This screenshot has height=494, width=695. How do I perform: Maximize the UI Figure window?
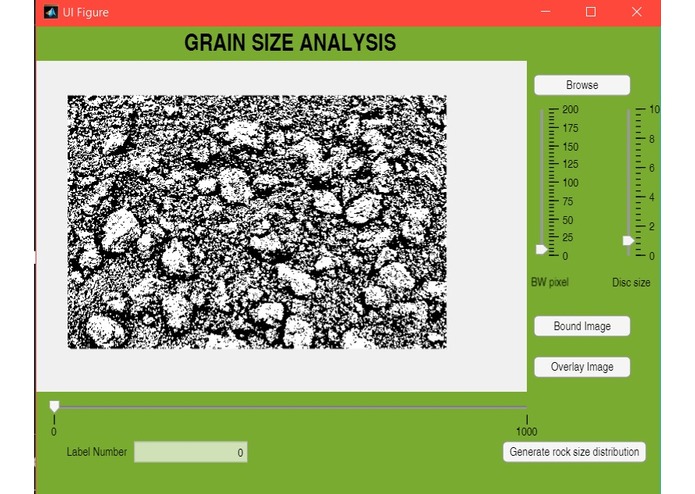pos(590,12)
